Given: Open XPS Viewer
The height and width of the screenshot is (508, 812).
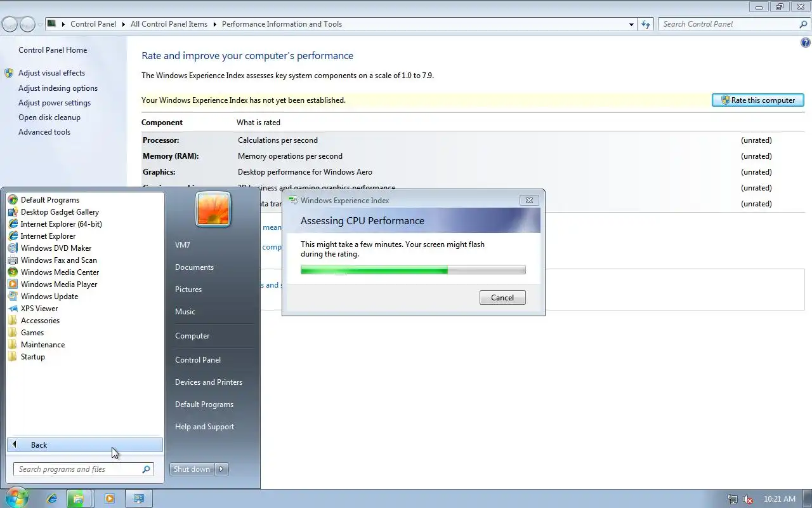Looking at the screenshot, I should [x=39, y=309].
